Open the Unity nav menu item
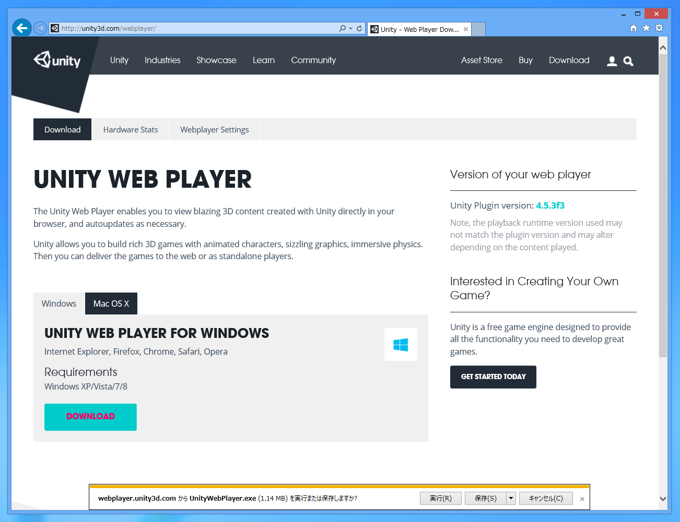This screenshot has width=680, height=522. (x=119, y=60)
